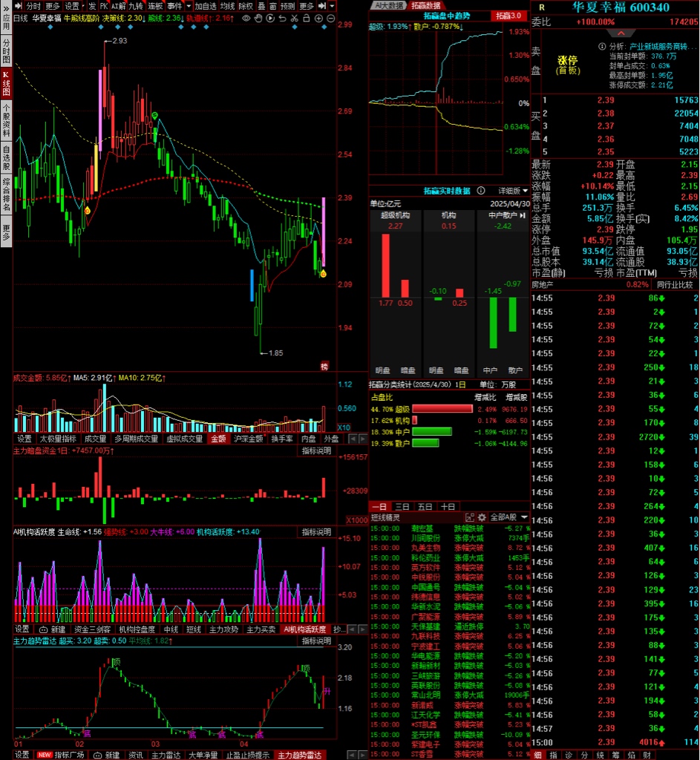Click 指标说明 for 主力暗盘资金
Image resolution: width=700 pixels, height=760 pixels.
316,451
